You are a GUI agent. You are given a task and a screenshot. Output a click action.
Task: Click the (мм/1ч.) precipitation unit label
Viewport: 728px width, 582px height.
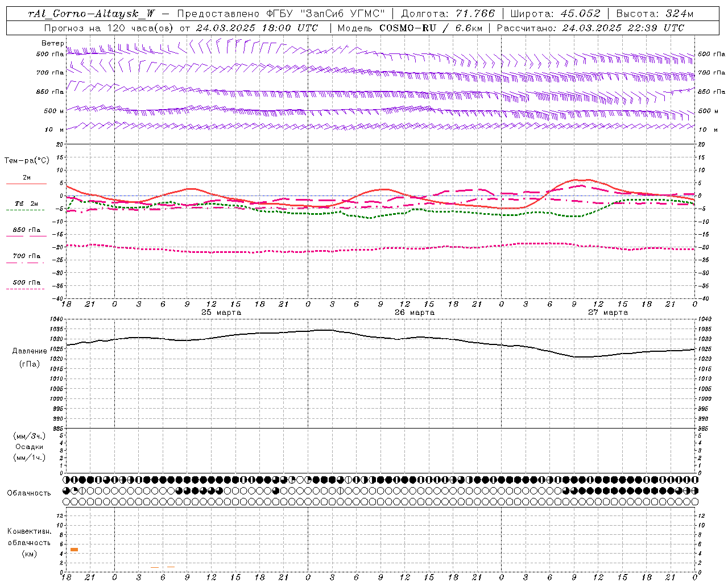(30, 458)
